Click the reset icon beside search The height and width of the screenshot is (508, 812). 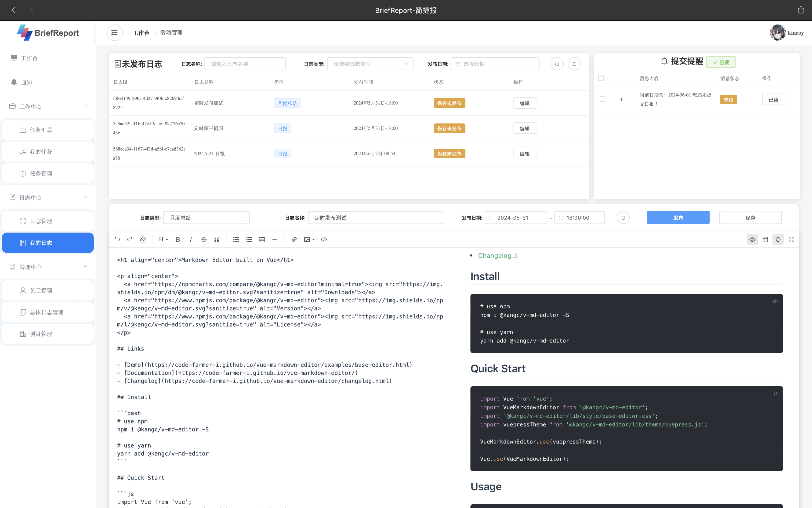point(574,64)
